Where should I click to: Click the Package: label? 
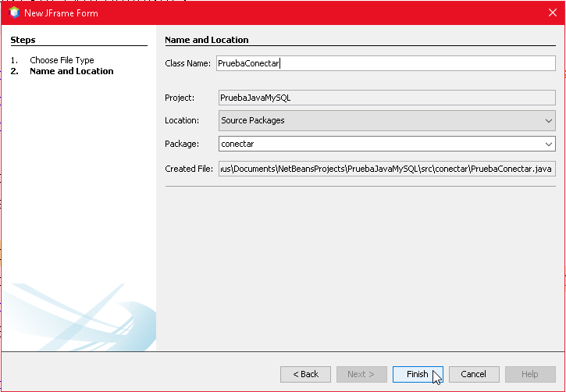click(182, 144)
